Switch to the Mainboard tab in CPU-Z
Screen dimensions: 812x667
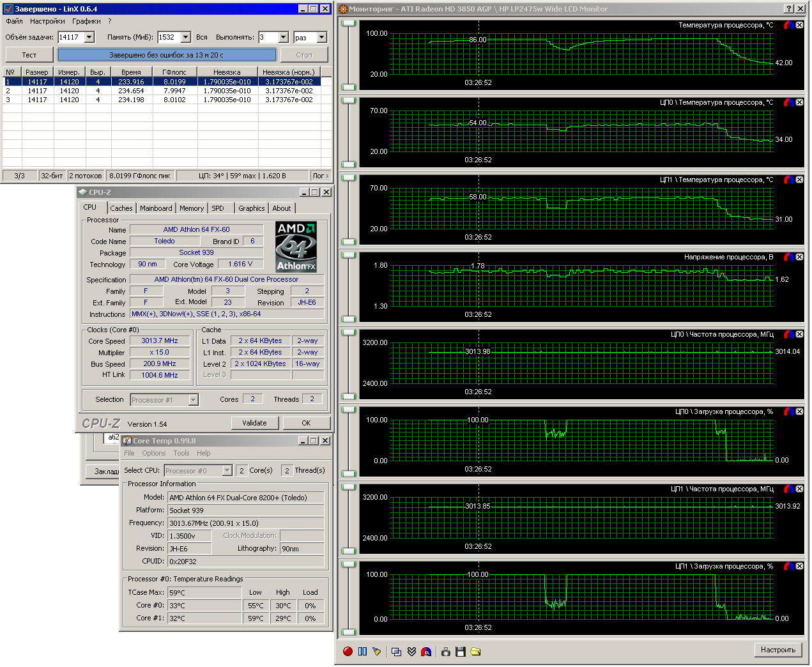click(x=156, y=208)
